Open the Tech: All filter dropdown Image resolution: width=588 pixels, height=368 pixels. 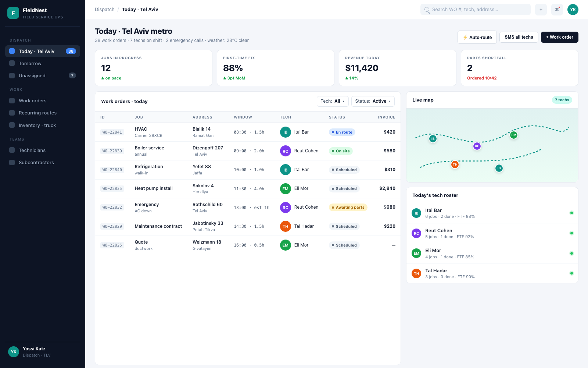pyautogui.click(x=333, y=101)
